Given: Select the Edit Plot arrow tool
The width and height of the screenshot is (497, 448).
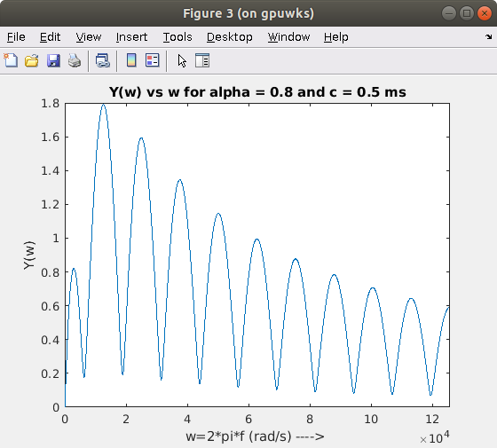Looking at the screenshot, I should pyautogui.click(x=182, y=60).
